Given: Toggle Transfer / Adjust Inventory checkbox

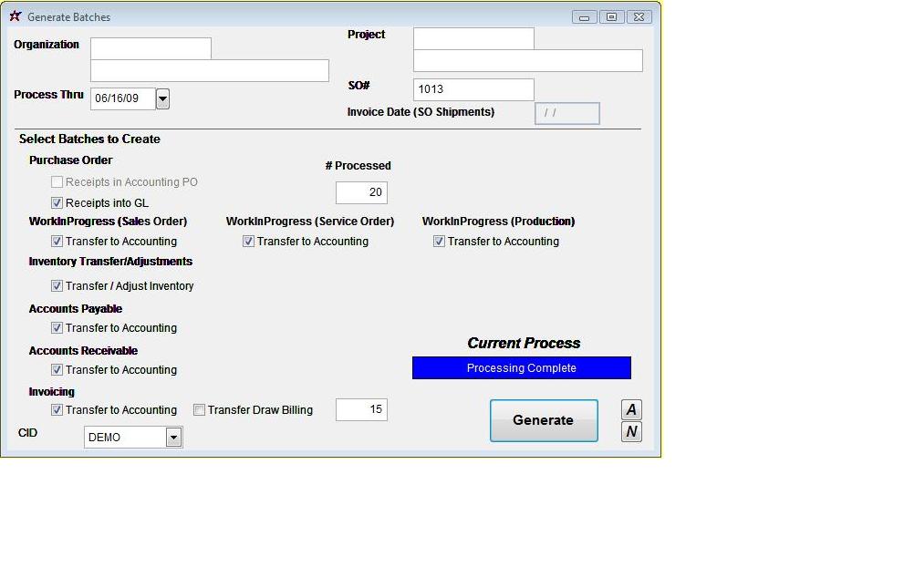Looking at the screenshot, I should 57,286.
